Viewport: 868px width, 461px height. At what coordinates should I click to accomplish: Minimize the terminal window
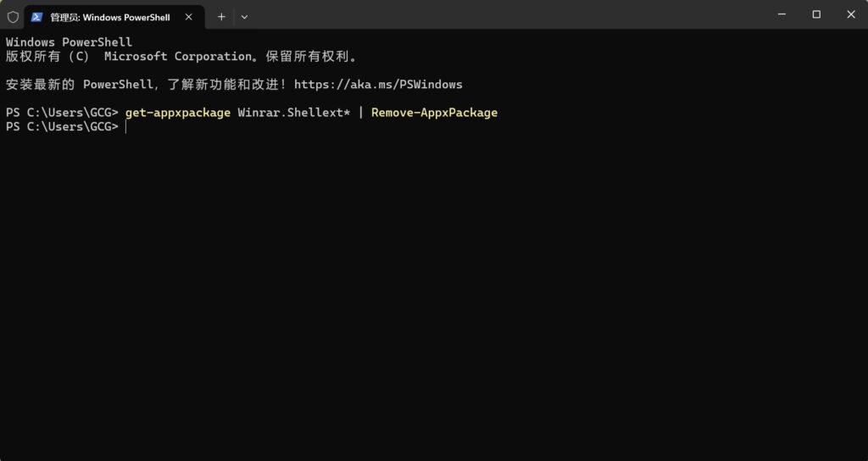pos(782,14)
